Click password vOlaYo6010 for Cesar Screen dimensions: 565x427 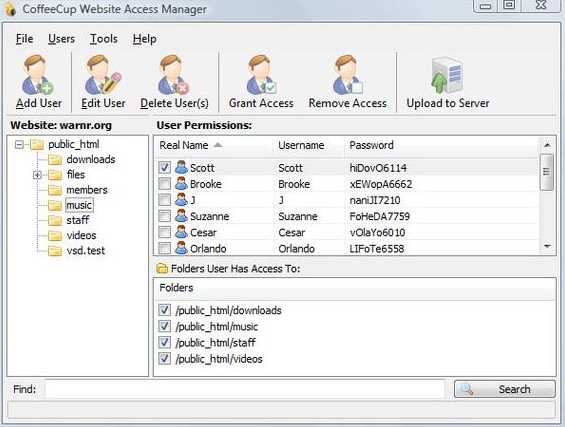pyautogui.click(x=377, y=232)
